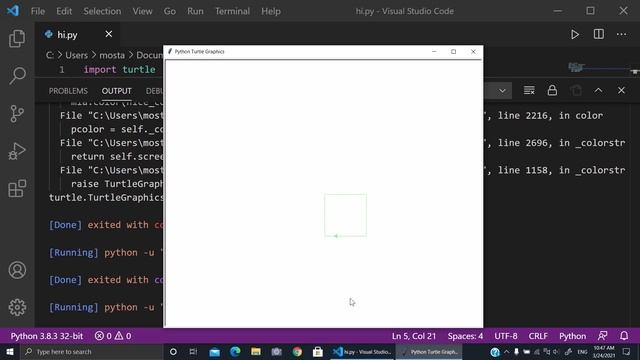The width and height of the screenshot is (640, 360).
Task: Open Task View from taskbar
Action: coord(193,351)
